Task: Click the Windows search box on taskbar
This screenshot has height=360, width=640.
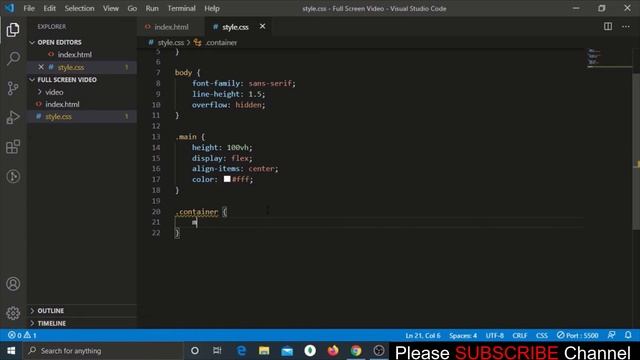Action: point(104,351)
